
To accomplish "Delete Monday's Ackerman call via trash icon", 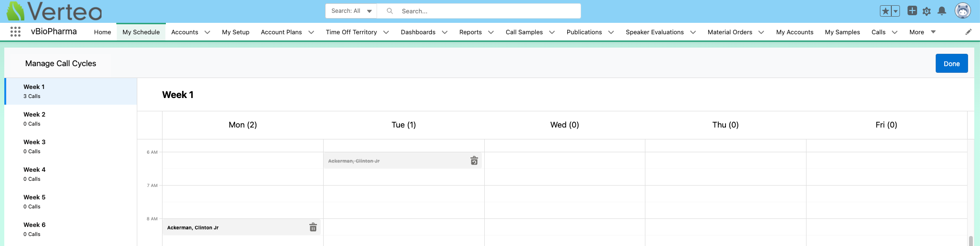I will pos(313,227).
